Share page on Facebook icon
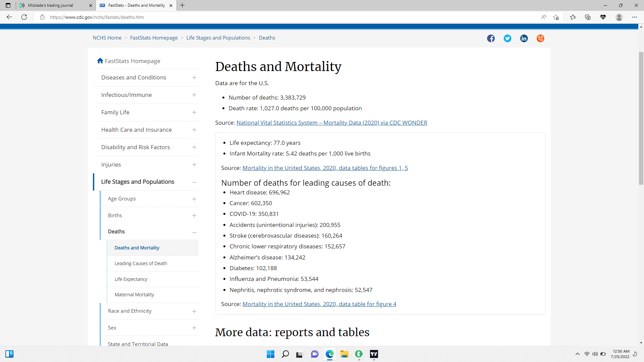The height and width of the screenshot is (362, 644). (491, 38)
